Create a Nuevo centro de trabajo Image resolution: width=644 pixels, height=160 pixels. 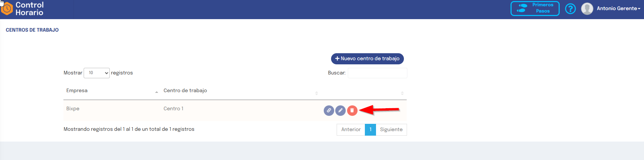367,58
